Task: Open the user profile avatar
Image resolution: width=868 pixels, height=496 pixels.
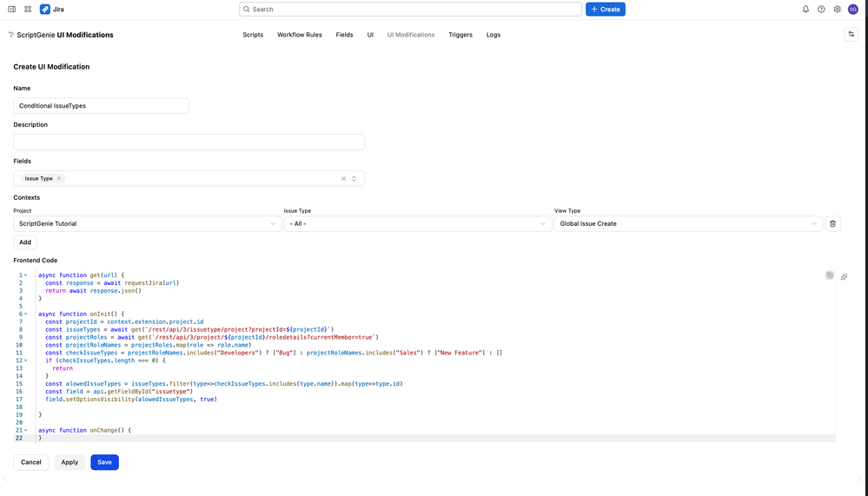Action: pyautogui.click(x=853, y=10)
